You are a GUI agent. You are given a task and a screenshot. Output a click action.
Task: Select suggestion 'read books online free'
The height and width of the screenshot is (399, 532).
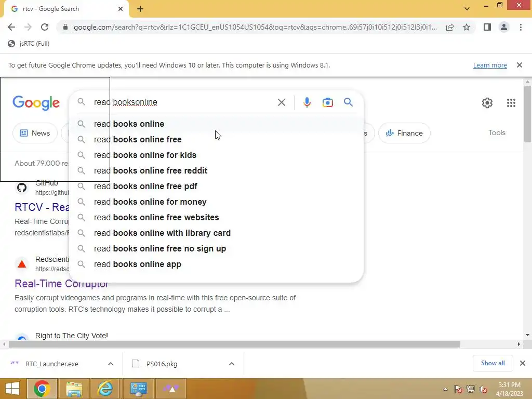pyautogui.click(x=216, y=139)
